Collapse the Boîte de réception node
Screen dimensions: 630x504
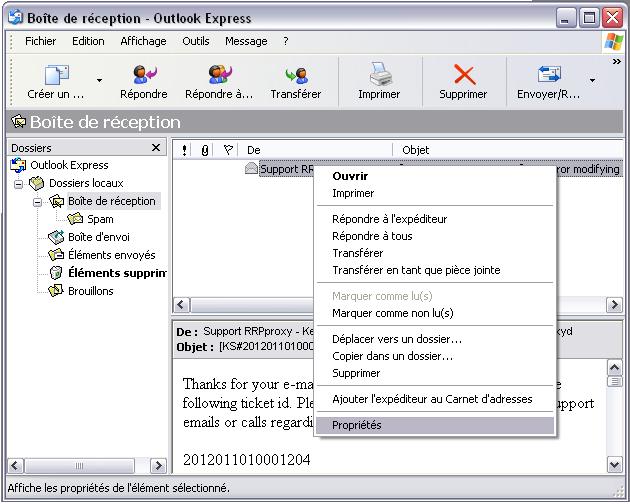coord(37,202)
